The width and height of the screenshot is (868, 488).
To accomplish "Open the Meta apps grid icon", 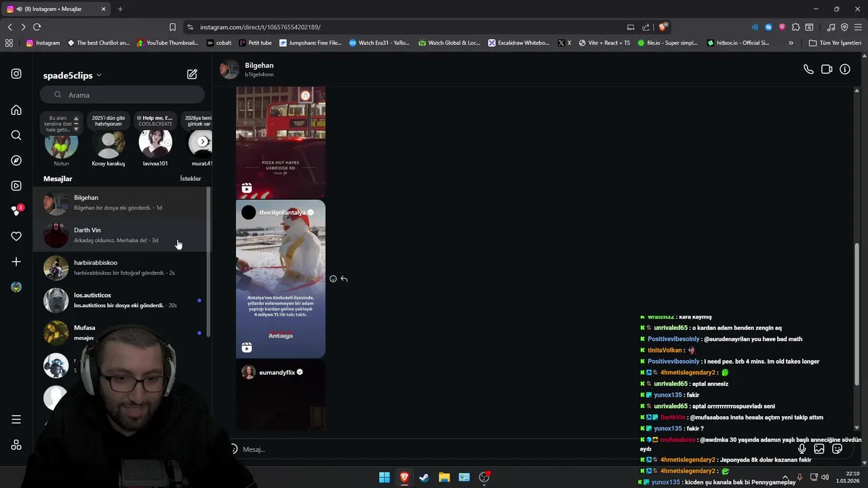I will [x=16, y=445].
